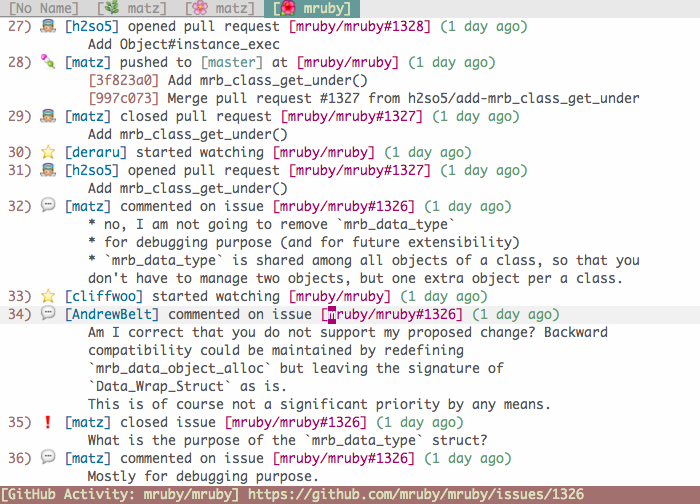This screenshot has width=700, height=504.
Task: Open [mruby/mruby] repo link on entry 33
Action: 340,296
